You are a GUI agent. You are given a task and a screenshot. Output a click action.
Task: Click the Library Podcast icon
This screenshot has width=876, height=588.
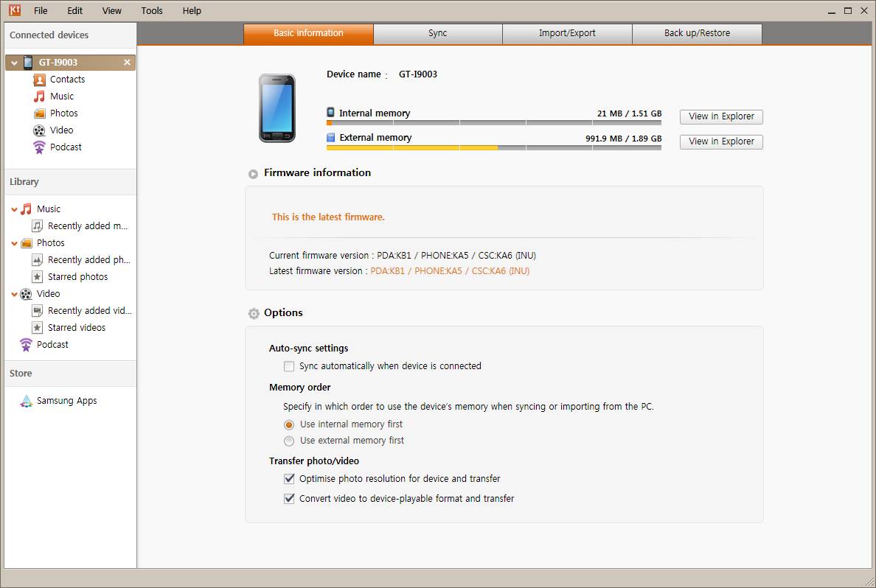pyautogui.click(x=27, y=345)
